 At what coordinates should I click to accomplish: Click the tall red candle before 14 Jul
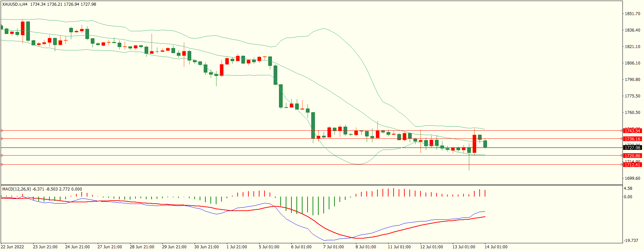[474, 144]
